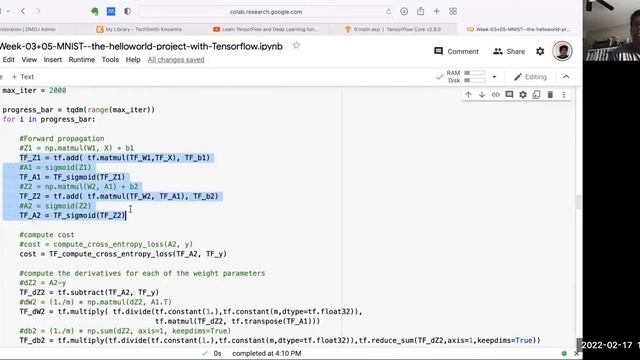Delete the cell with trash icon
Viewport: 640px width, 360px height.
click(550, 95)
